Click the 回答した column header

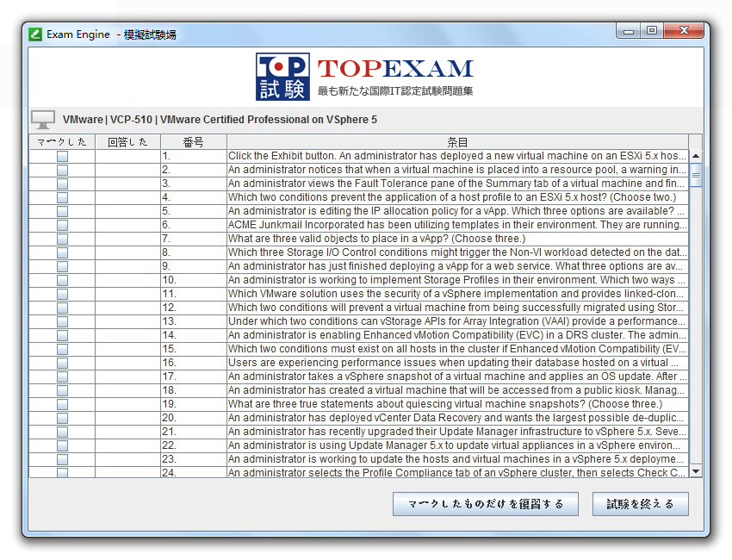(128, 142)
